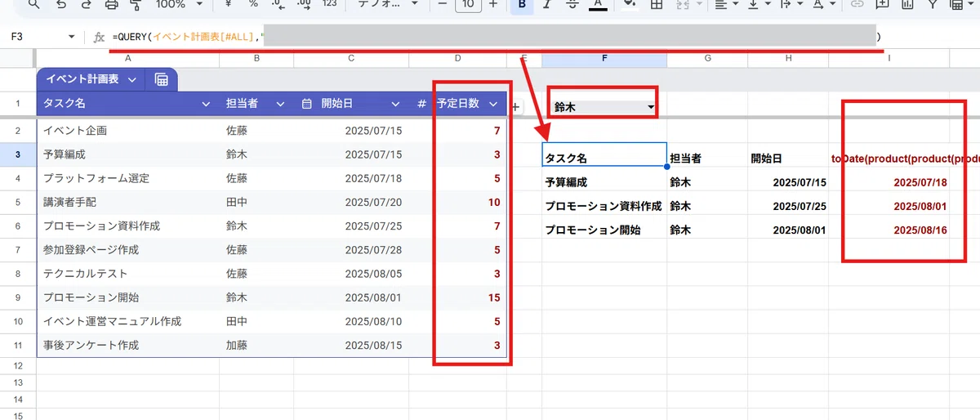The image size is (980, 420).
Task: Select cell イベント企画 in table
Action: (x=127, y=131)
